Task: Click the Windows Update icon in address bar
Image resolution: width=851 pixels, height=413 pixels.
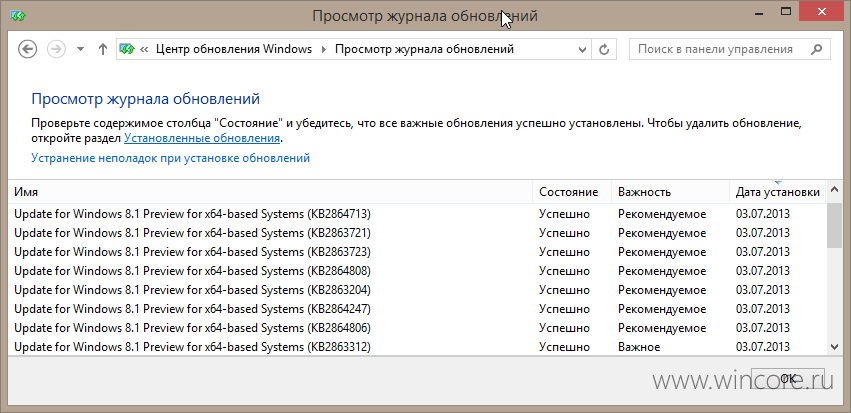Action: tap(127, 49)
